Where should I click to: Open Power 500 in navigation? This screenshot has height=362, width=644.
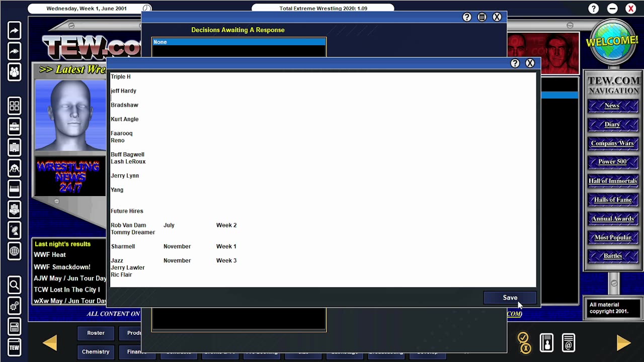click(612, 162)
